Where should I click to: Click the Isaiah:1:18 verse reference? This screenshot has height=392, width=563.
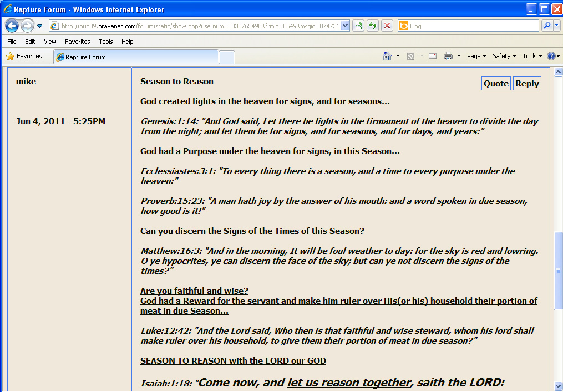[166, 384]
